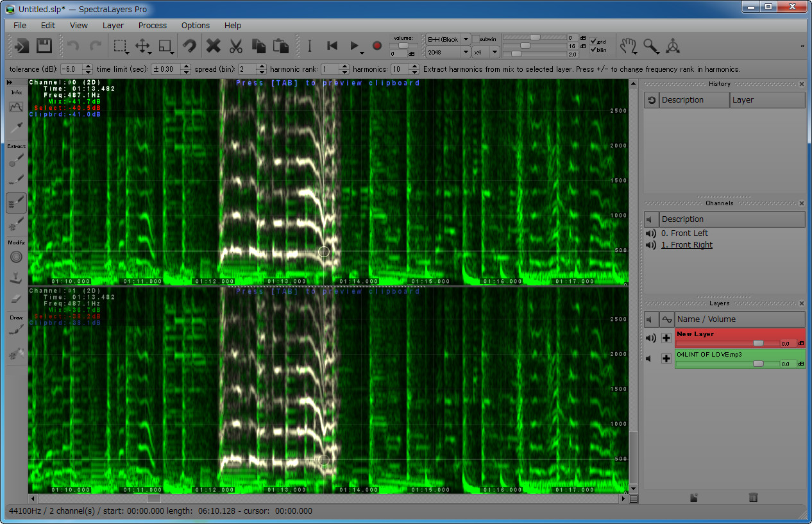Mute the New Layer speaker icon

(x=651, y=338)
